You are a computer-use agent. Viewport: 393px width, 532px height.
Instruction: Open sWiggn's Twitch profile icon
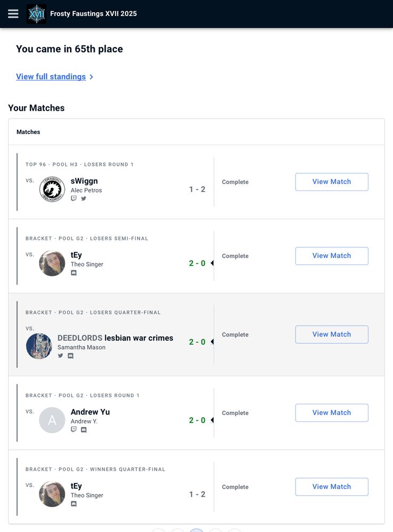[74, 198]
